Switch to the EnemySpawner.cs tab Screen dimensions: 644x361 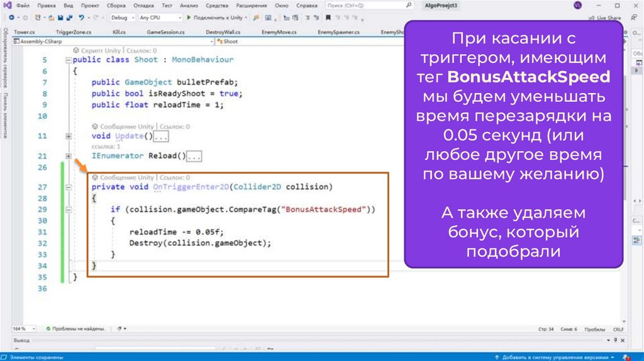[338, 31]
